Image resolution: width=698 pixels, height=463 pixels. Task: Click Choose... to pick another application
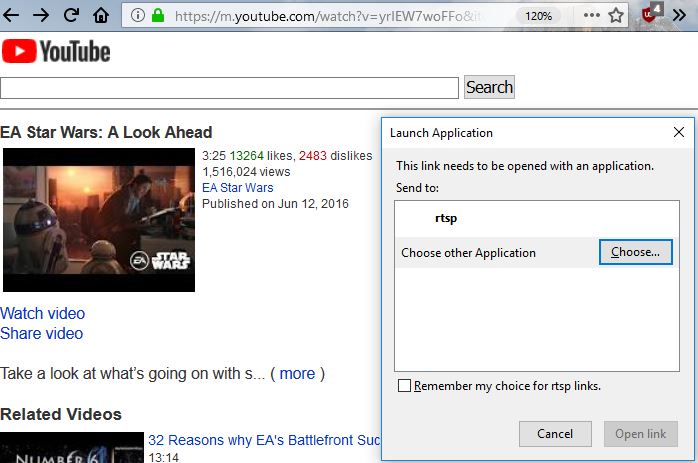(636, 252)
